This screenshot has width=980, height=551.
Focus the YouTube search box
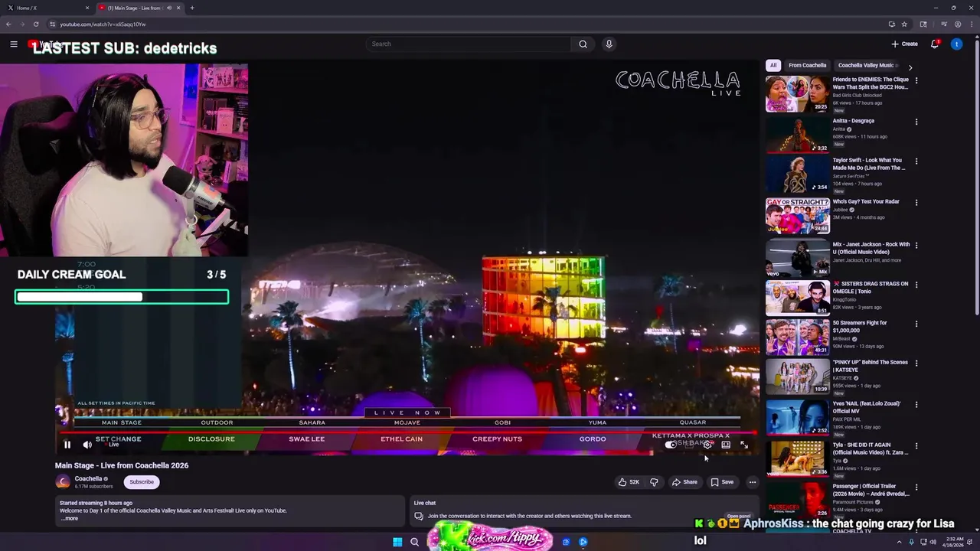(x=469, y=44)
